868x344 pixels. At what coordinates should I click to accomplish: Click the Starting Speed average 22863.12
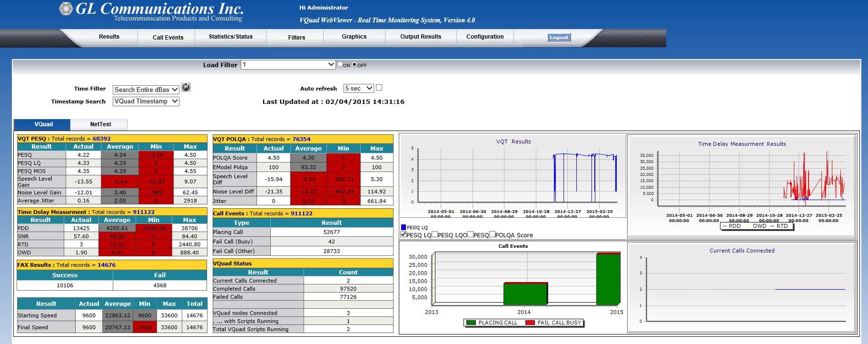tap(118, 315)
